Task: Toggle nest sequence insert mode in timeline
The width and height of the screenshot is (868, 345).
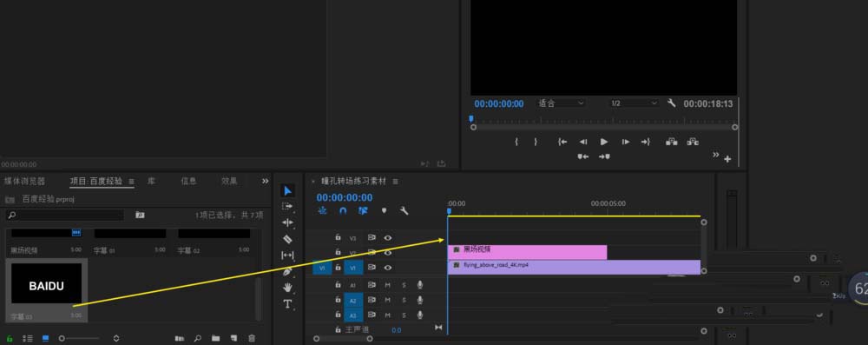Action: point(323,211)
